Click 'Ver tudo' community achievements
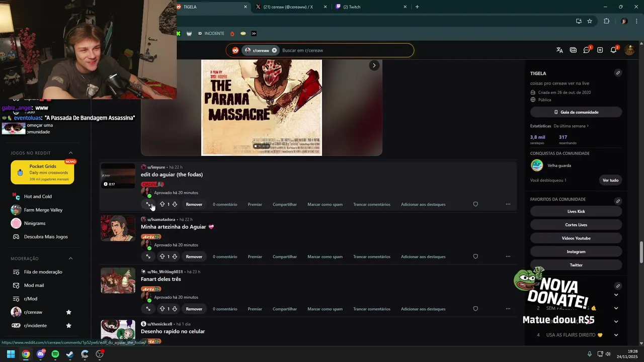Image resolution: width=644 pixels, height=362 pixels. [x=610, y=180]
